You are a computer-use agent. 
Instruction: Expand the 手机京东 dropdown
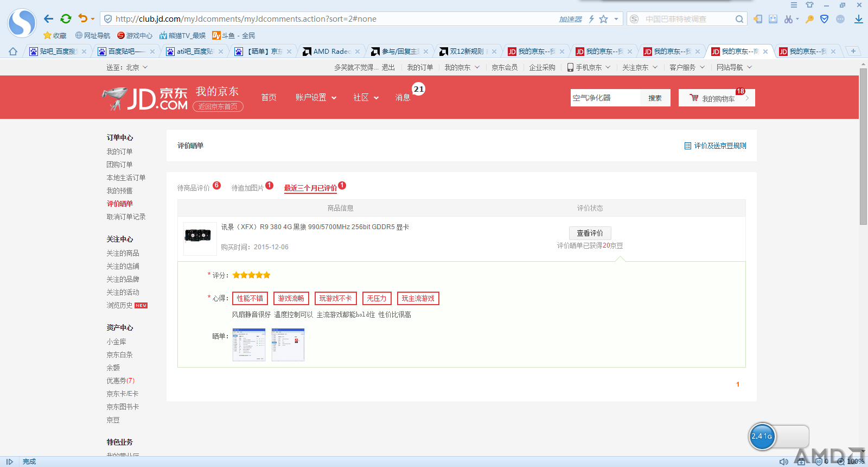[589, 67]
